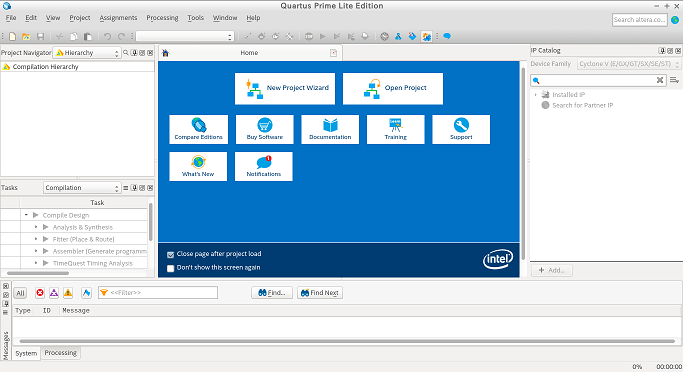
Task: Toggle Close page after project load checkbox
Action: tap(171, 254)
